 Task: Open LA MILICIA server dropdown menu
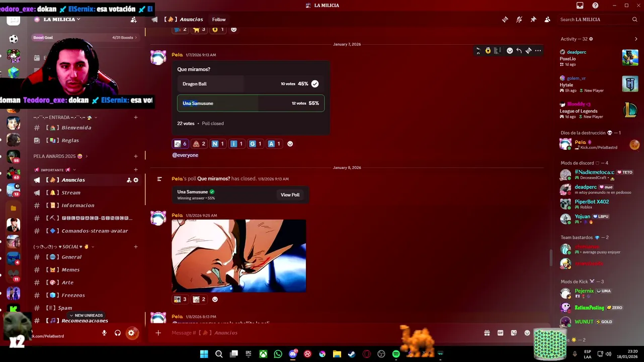tap(62, 20)
